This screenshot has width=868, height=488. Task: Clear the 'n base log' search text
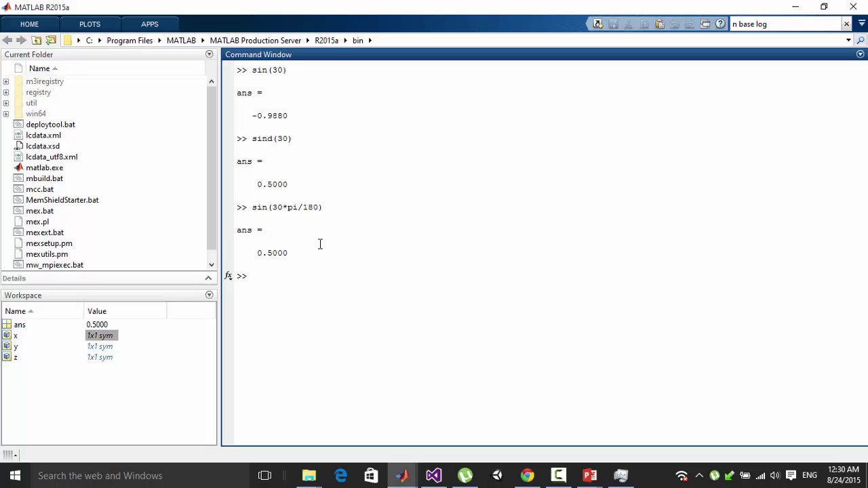[846, 24]
